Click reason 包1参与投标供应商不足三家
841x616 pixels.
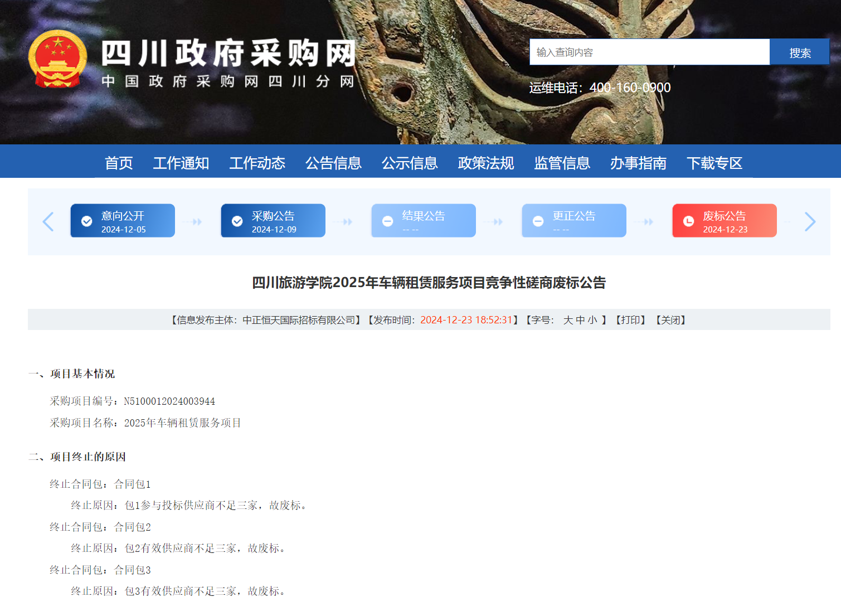[191, 506]
